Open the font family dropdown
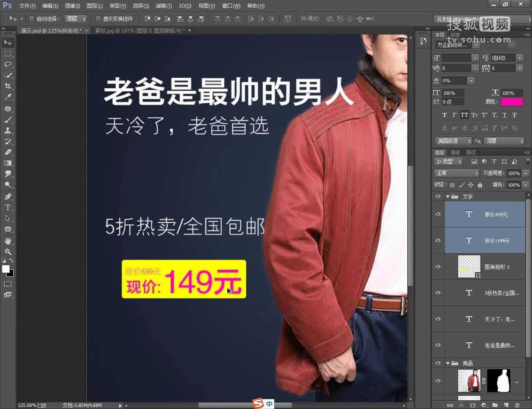Image resolution: width=532 pixels, height=409 pixels. (x=476, y=44)
